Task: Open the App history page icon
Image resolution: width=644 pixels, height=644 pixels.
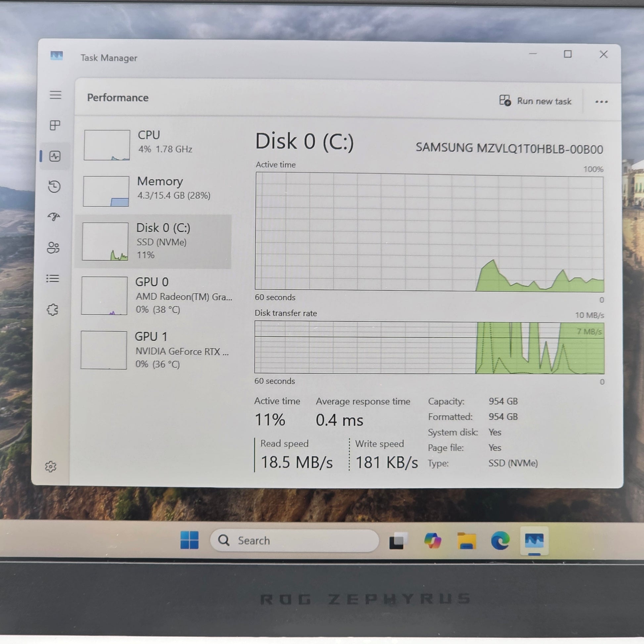Action: click(x=54, y=186)
